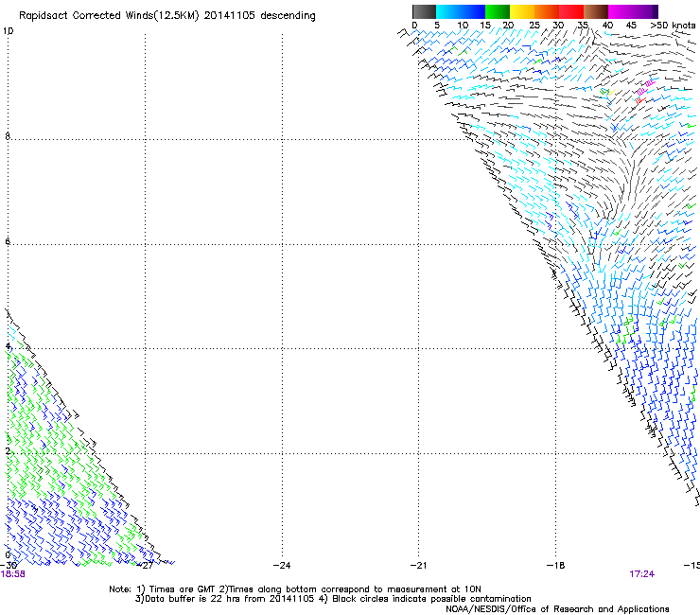Click the plot title 'Rapidscat Corrected Winds(12.5KM) 20141105 descending'

pos(167,16)
